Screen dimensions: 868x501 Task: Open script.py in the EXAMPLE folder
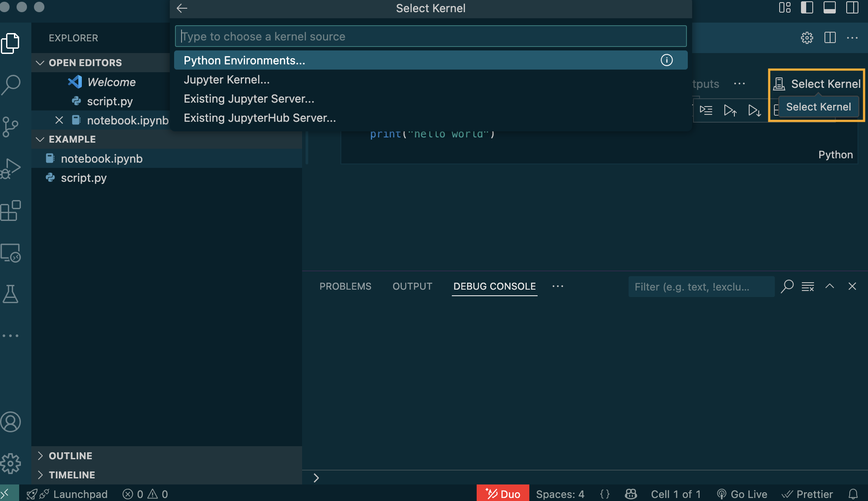point(84,178)
